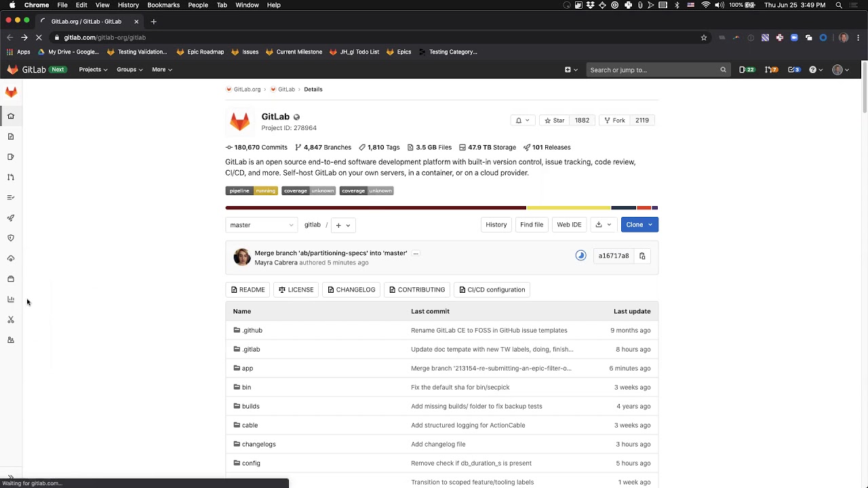
Task: Click the Fork button
Action: coord(614,120)
